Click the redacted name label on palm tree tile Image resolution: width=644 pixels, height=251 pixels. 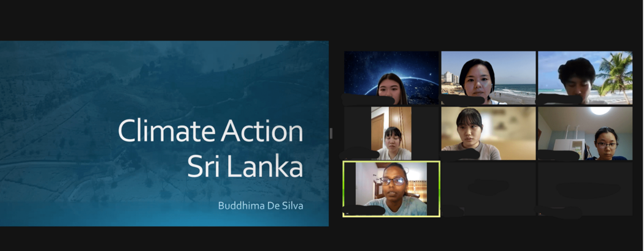click(559, 99)
